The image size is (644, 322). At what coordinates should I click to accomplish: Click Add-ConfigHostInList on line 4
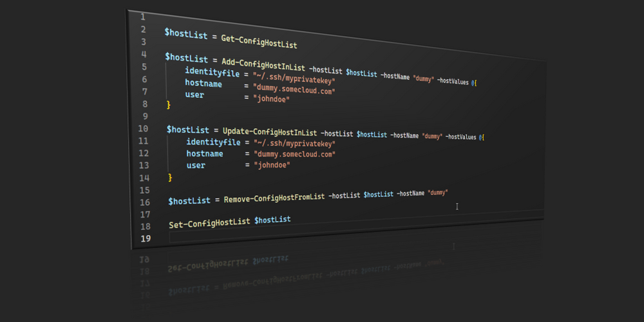tap(263, 65)
